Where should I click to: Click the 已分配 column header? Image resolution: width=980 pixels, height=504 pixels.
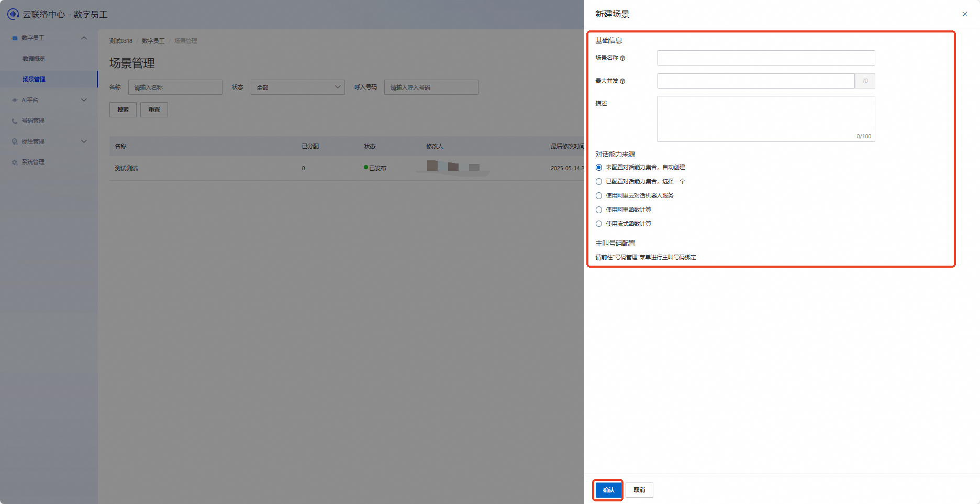point(310,147)
